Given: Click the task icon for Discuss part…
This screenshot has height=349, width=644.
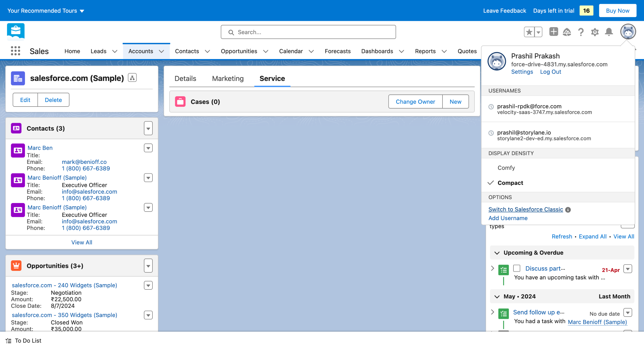Looking at the screenshot, I should point(504,270).
